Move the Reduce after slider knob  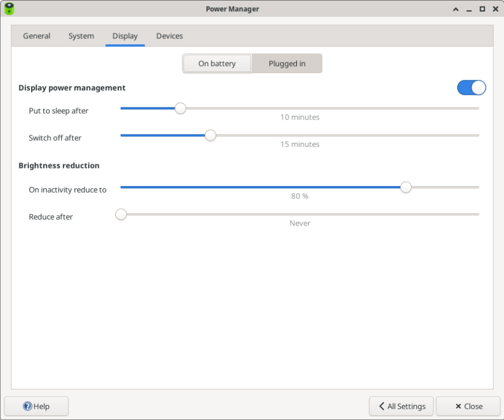pyautogui.click(x=121, y=214)
